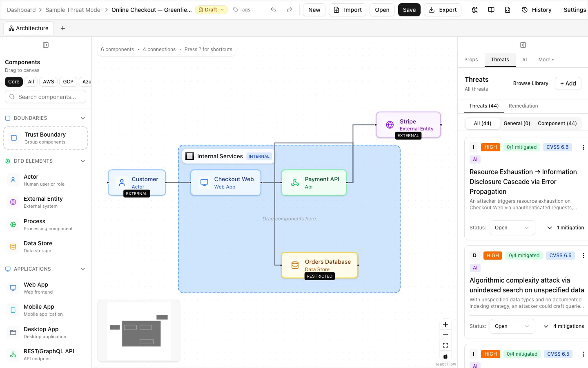Switch to the Props tab
This screenshot has width=588, height=368.
(x=471, y=60)
